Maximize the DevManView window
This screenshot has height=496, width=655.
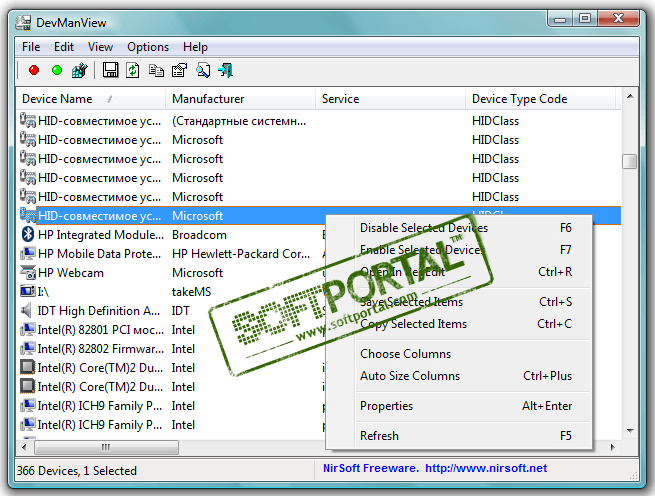point(585,19)
